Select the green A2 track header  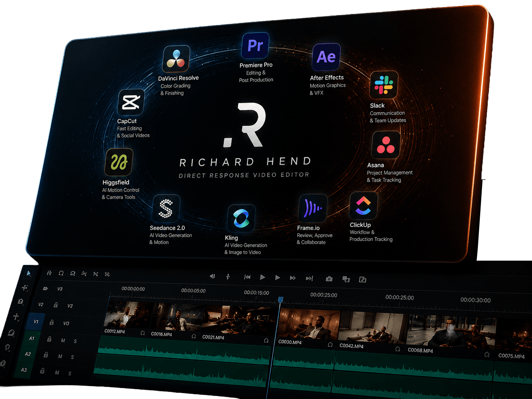tap(28, 354)
